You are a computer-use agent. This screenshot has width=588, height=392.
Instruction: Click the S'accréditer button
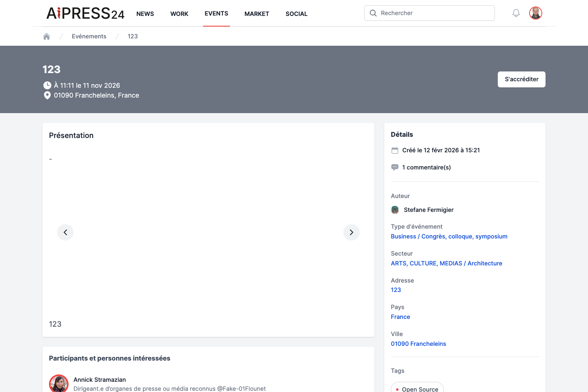521,79
